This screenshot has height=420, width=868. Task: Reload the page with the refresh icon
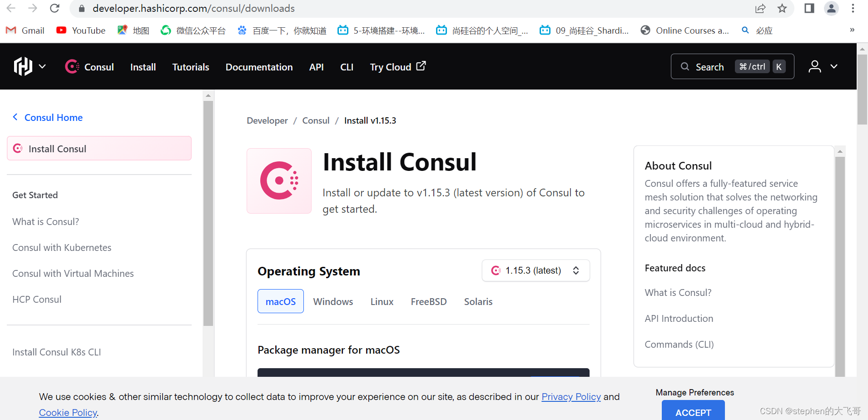coord(55,8)
